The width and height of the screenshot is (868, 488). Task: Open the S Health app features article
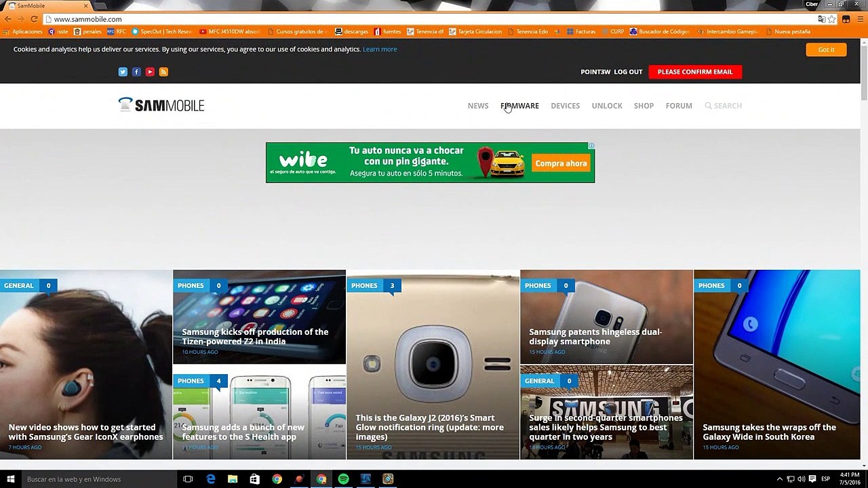243,432
